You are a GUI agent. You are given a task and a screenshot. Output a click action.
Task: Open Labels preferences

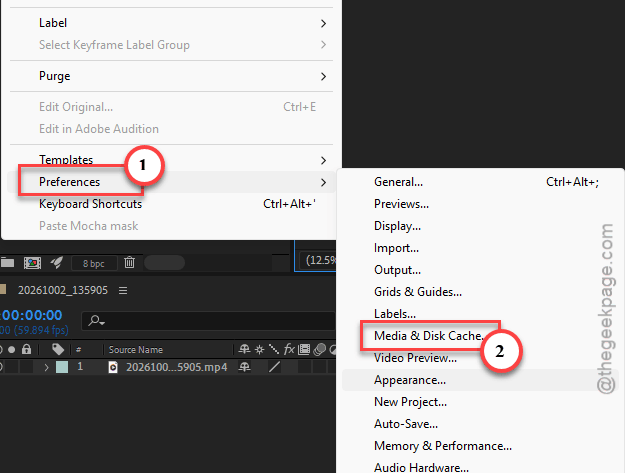pos(480,314)
